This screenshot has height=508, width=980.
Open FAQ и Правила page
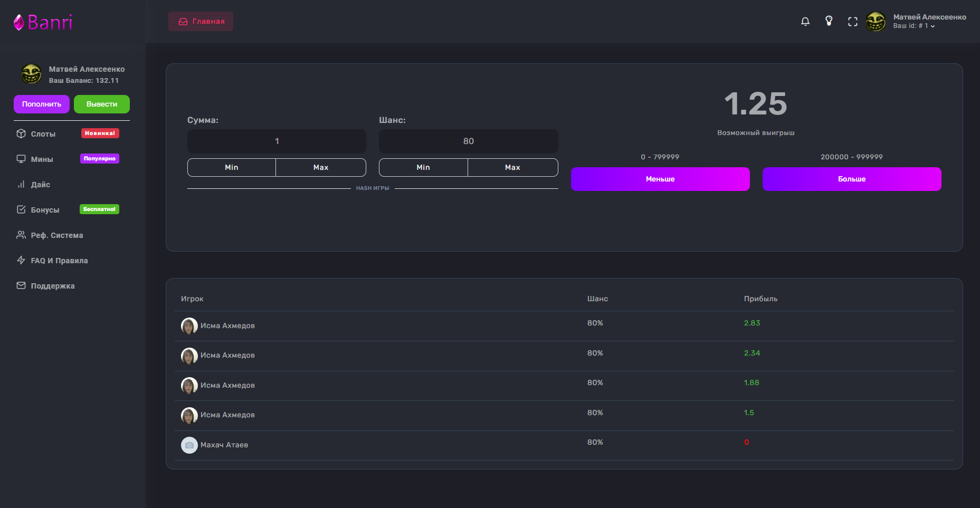click(59, 261)
